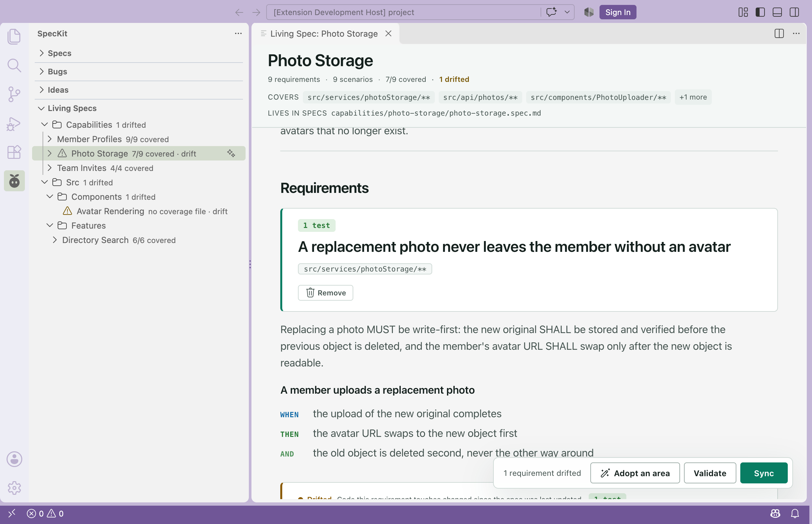Open the Accounts icon

coord(14,459)
